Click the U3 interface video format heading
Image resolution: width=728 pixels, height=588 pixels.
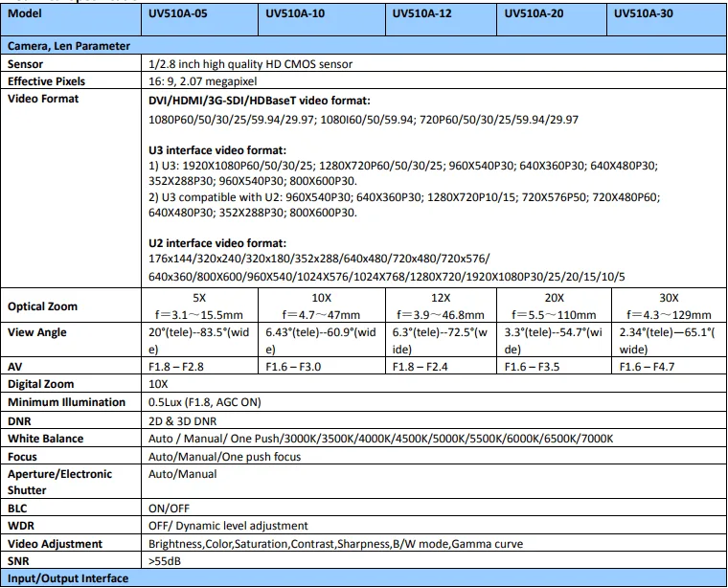[x=217, y=149]
